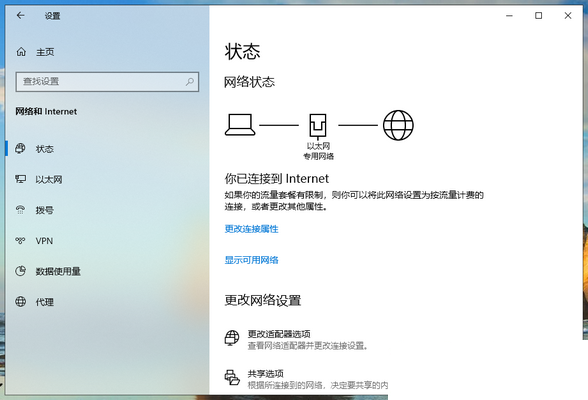This screenshot has height=400, width=588.
Task: Click the laptop diagram icon
Action: pyautogui.click(x=240, y=125)
